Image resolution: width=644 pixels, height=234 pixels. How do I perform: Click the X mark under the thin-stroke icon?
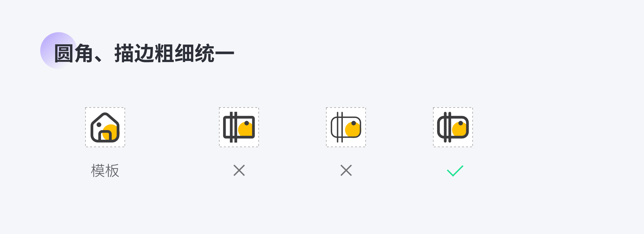pos(346,170)
